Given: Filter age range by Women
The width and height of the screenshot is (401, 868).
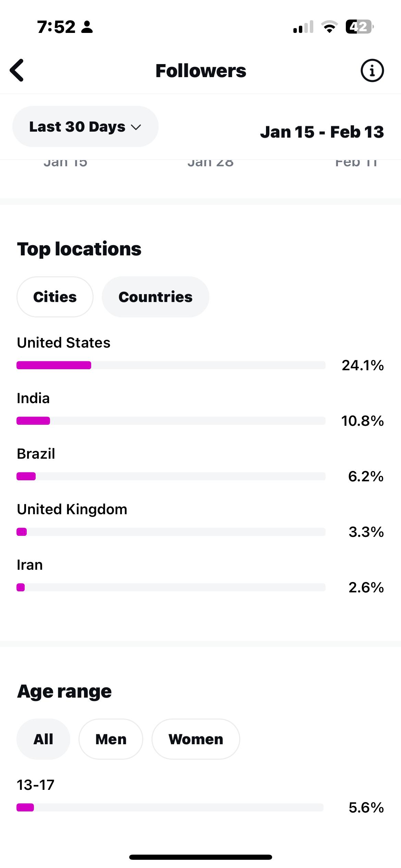Looking at the screenshot, I should tap(196, 739).
